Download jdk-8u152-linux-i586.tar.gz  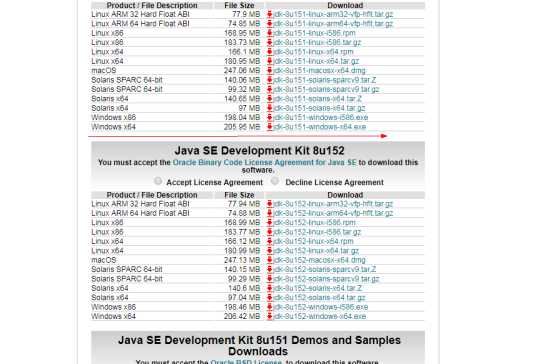click(317, 232)
